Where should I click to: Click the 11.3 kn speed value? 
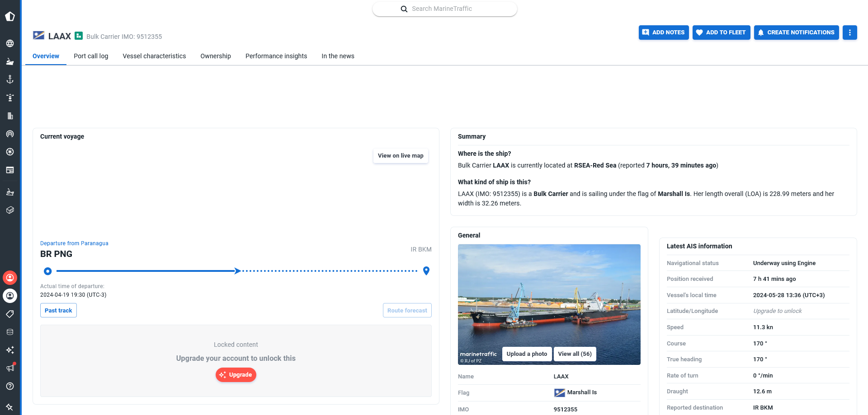pos(763,327)
